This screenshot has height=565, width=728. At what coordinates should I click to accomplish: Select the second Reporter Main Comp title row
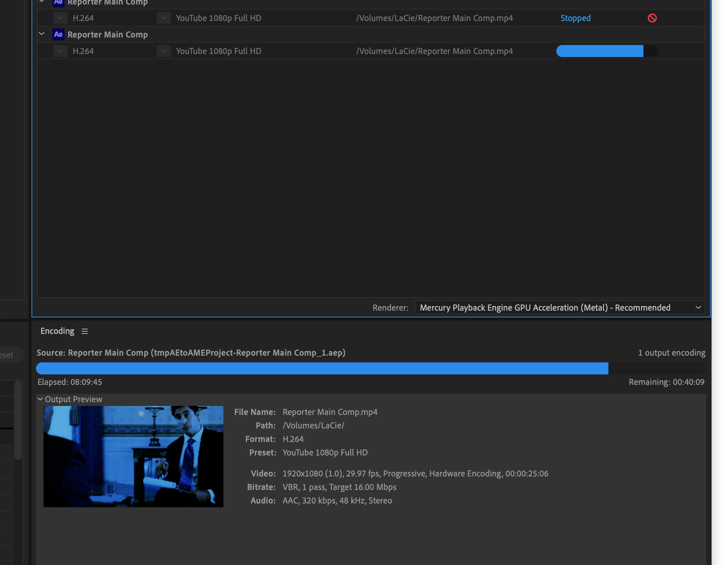pyautogui.click(x=108, y=35)
